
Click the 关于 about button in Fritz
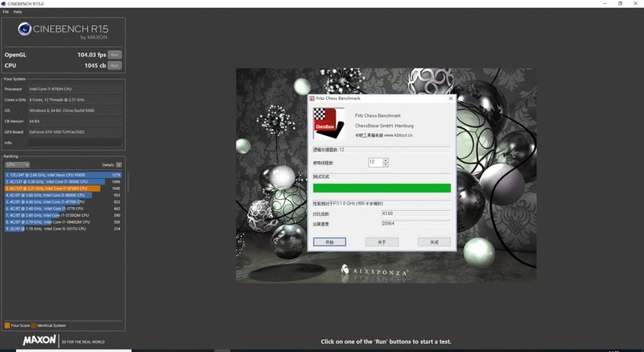[x=382, y=242]
